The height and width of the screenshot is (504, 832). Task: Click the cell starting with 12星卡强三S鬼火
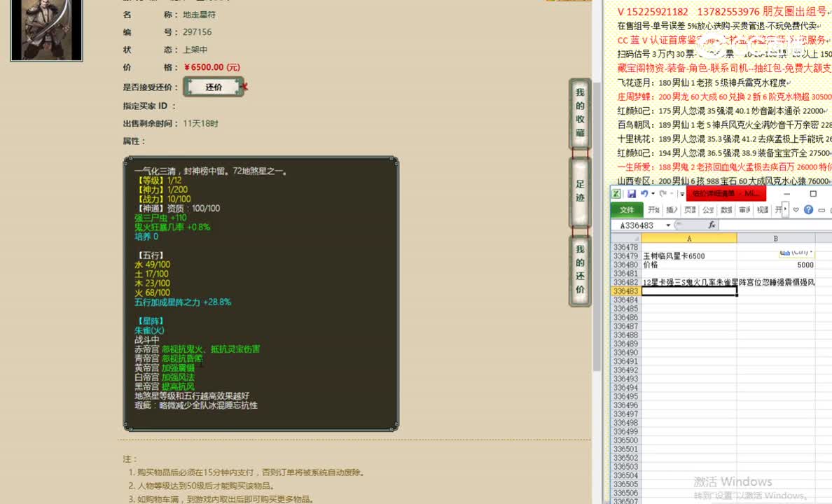[688, 282]
